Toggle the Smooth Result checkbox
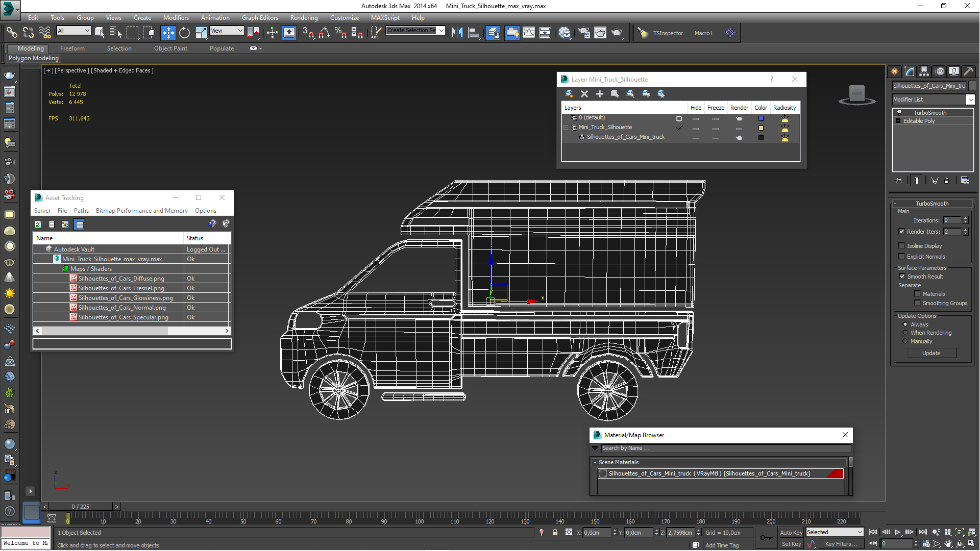 pos(901,276)
